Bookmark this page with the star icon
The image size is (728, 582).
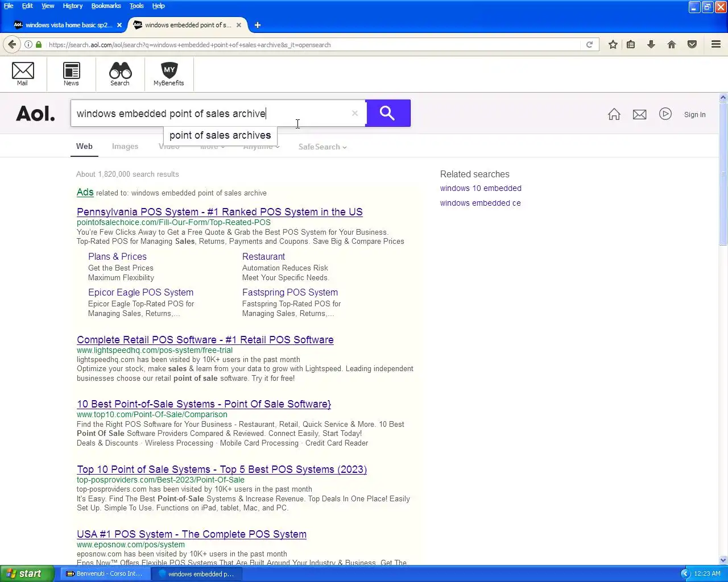click(613, 44)
